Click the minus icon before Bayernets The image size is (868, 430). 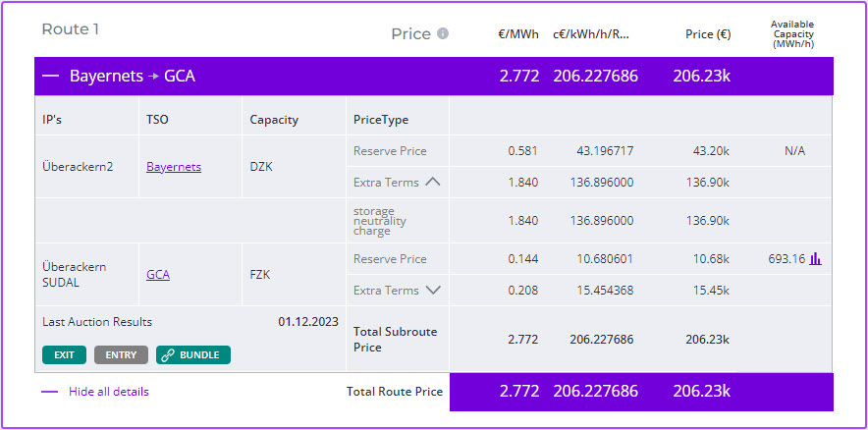(x=50, y=77)
